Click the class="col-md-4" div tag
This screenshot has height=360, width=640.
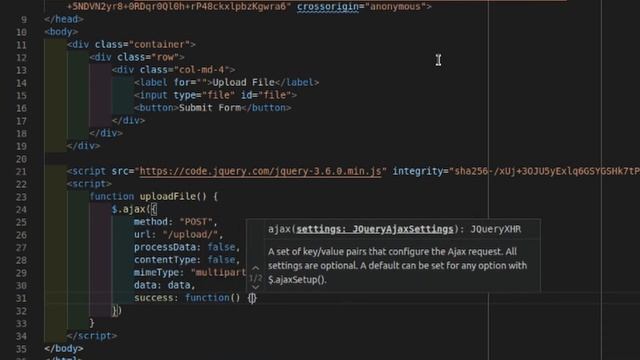click(173, 70)
